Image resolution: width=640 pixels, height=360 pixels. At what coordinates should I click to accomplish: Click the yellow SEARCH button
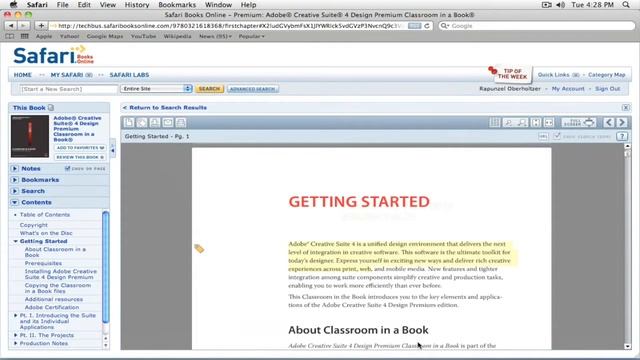(x=209, y=89)
